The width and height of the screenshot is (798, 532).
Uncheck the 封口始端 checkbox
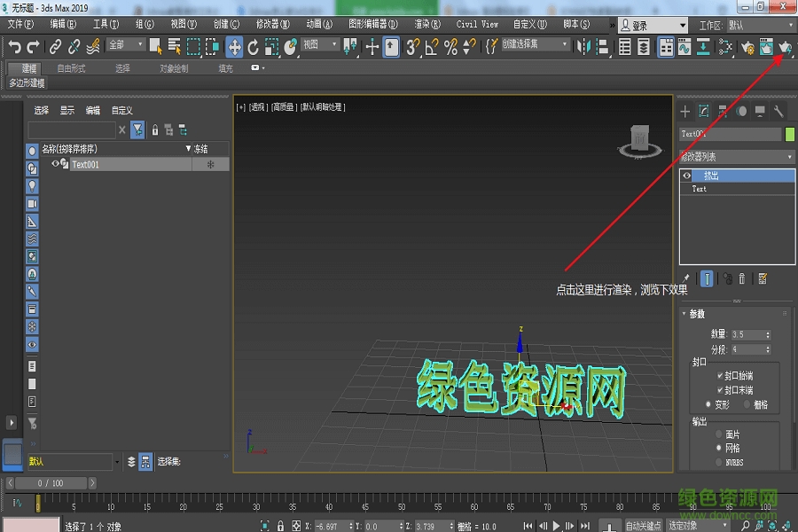tap(719, 375)
